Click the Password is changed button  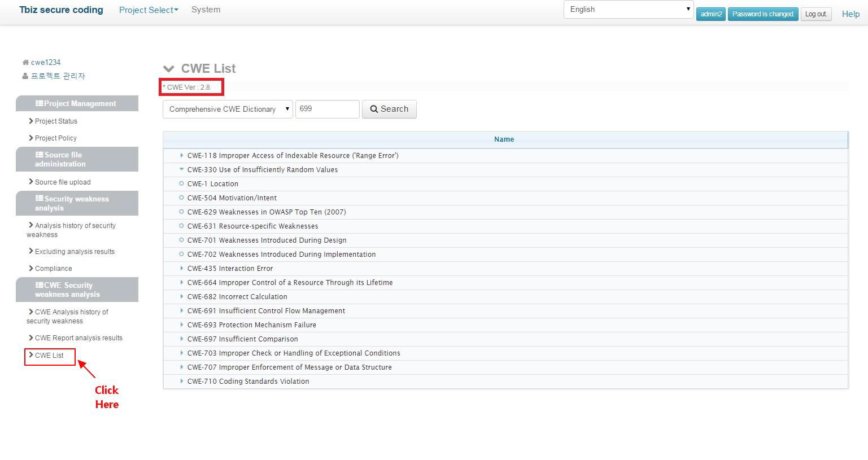pyautogui.click(x=763, y=14)
